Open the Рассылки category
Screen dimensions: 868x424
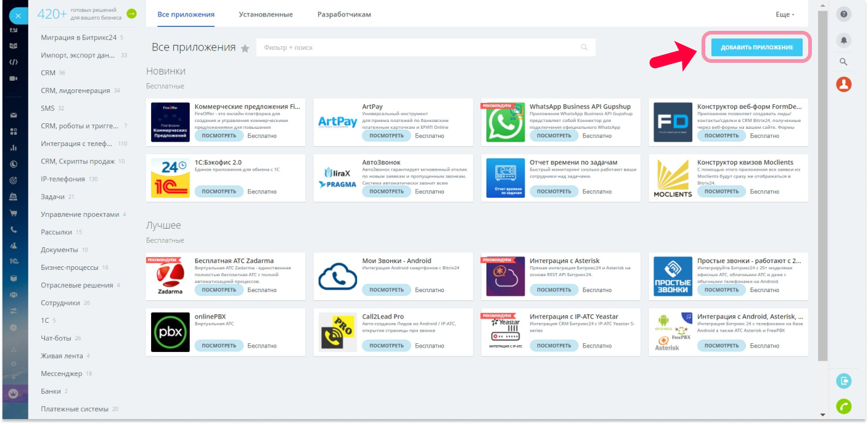[x=57, y=232]
